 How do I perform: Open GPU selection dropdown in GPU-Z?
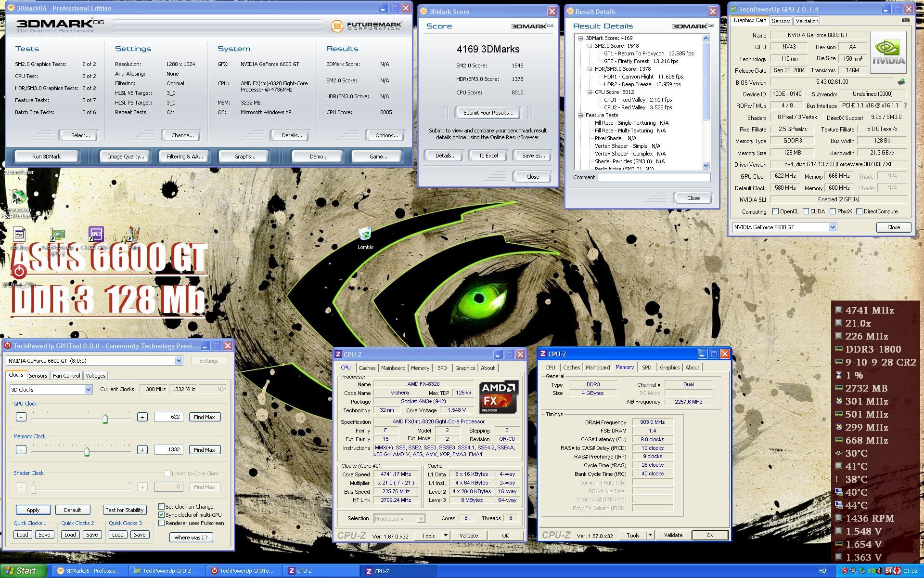pos(833,227)
